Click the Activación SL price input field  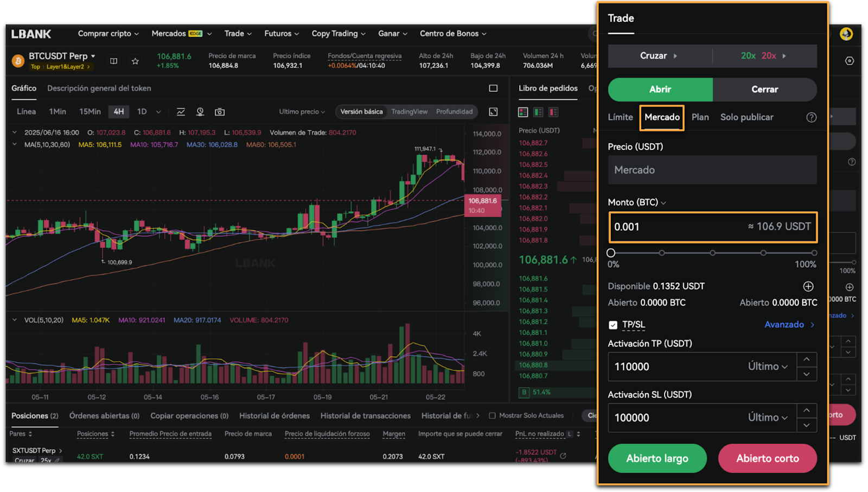673,418
